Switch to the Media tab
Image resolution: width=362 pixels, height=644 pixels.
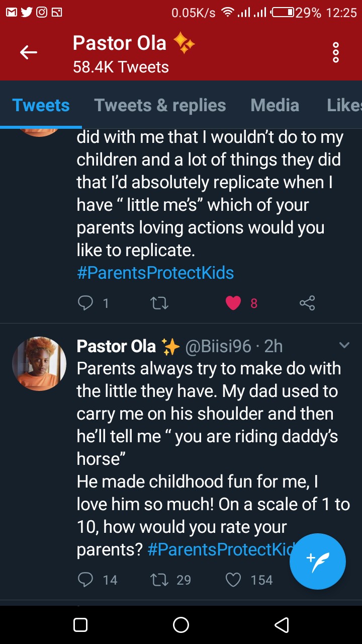point(275,105)
